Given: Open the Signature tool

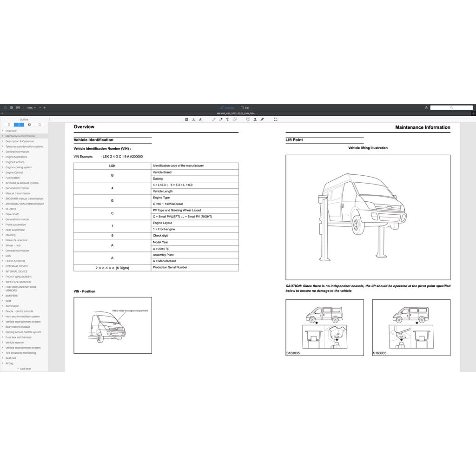Looking at the screenshot, I should (262, 119).
